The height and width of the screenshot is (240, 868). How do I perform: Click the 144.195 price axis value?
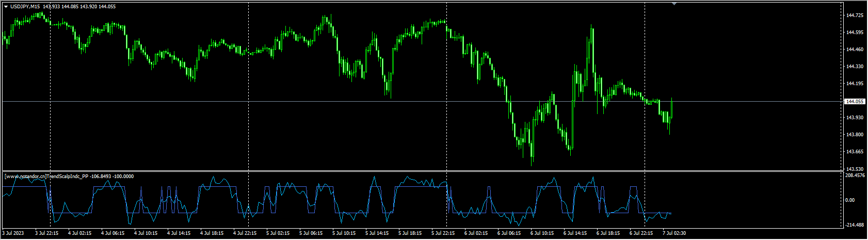pos(855,84)
